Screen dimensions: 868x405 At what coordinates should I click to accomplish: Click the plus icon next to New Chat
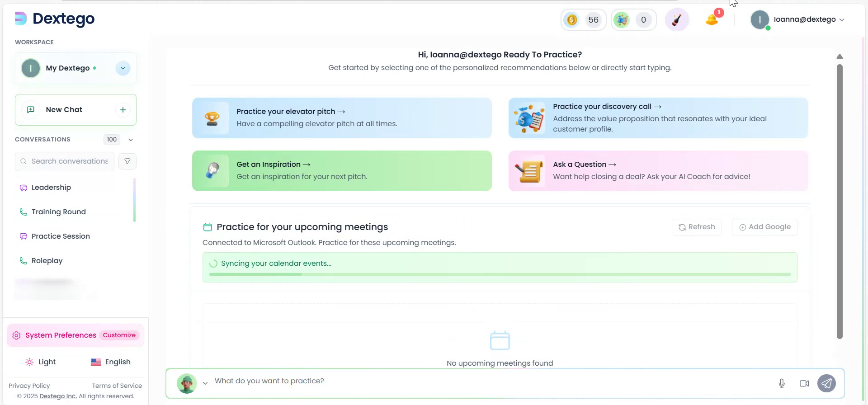(123, 110)
